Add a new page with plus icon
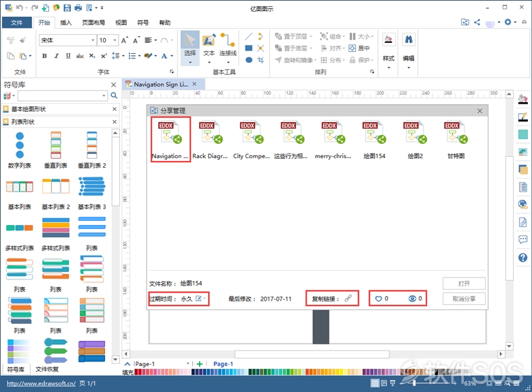 pyautogui.click(x=199, y=364)
